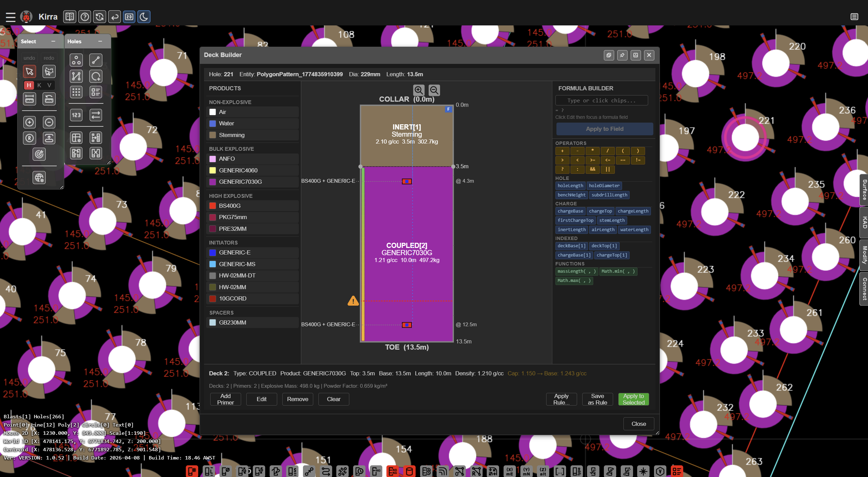Click the X-in-brackets icon in Holes
This screenshot has height=477, width=868.
tap(96, 153)
